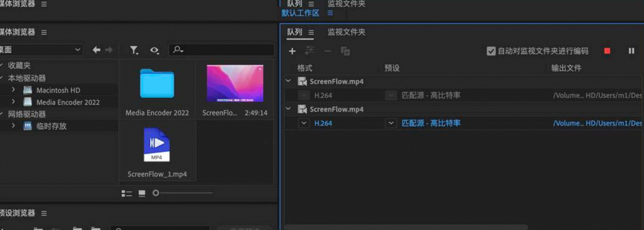This screenshot has height=230, width=644.
Task: Select 本地驱动器 in the tree
Action: [27, 78]
